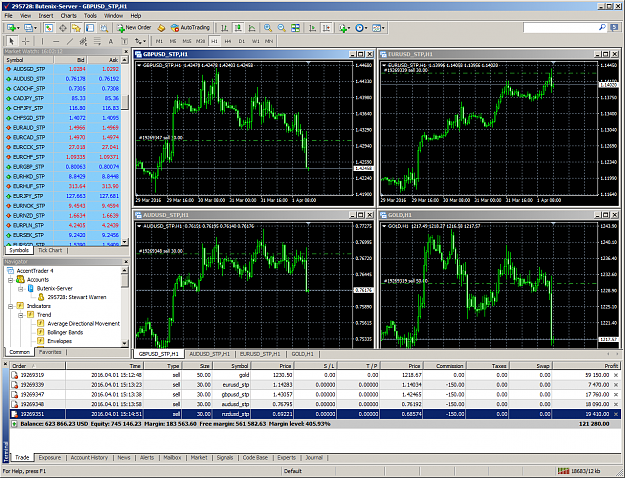The height and width of the screenshot is (478, 625).
Task: Enable candlestick chart mode
Action: (x=238, y=28)
